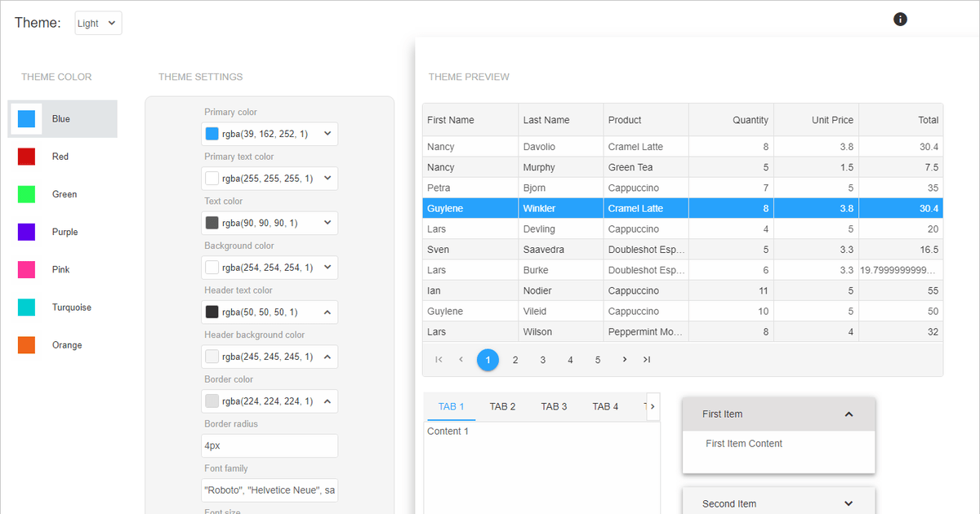This screenshot has height=514, width=980.
Task: Click the blue swatch icon inside the Primary color field
Action: [x=212, y=133]
